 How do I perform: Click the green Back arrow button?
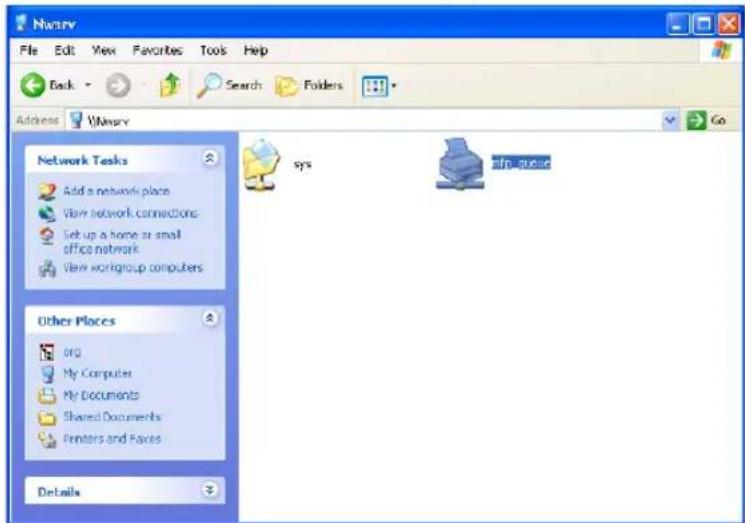(x=32, y=86)
